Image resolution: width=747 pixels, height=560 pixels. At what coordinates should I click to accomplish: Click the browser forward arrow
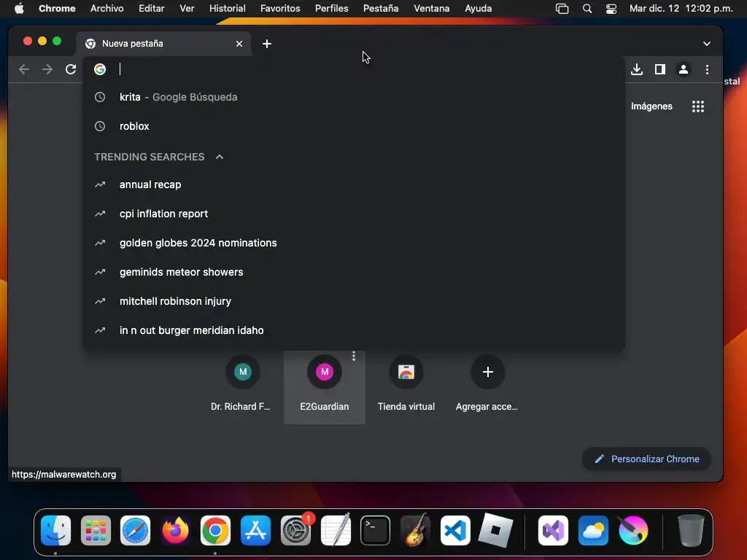click(47, 69)
